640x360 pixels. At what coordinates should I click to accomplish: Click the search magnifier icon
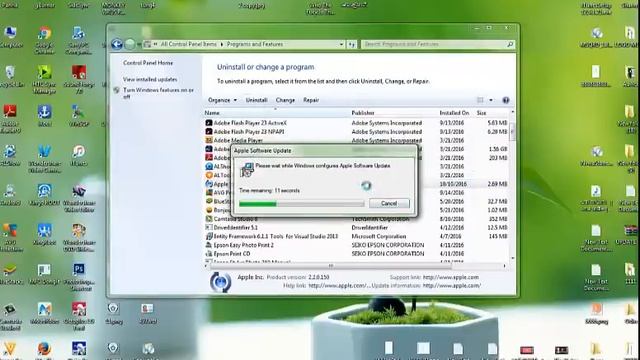[x=510, y=44]
